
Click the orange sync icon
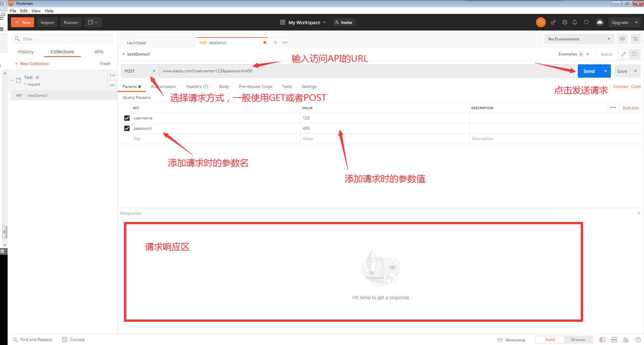(541, 22)
